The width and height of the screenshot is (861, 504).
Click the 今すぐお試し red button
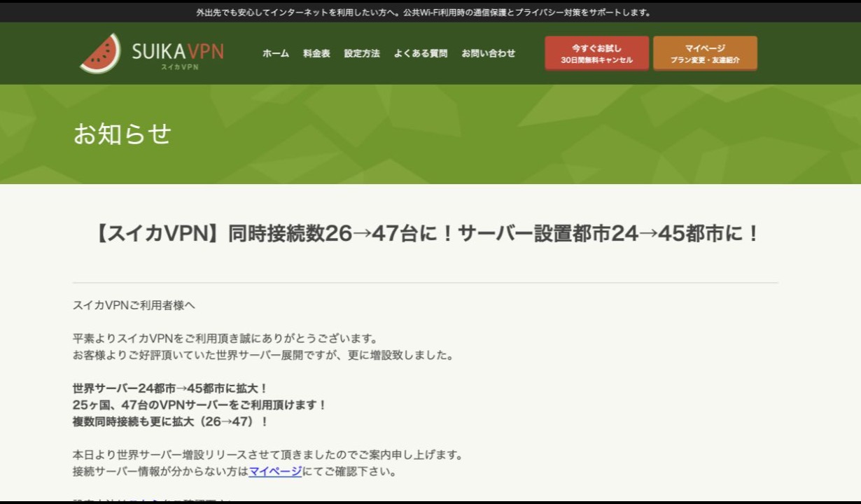tap(597, 53)
